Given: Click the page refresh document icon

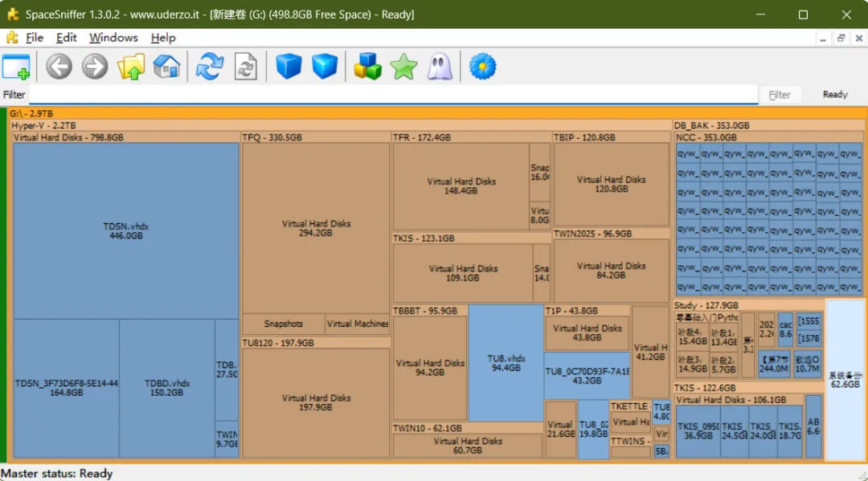Looking at the screenshot, I should 246,67.
